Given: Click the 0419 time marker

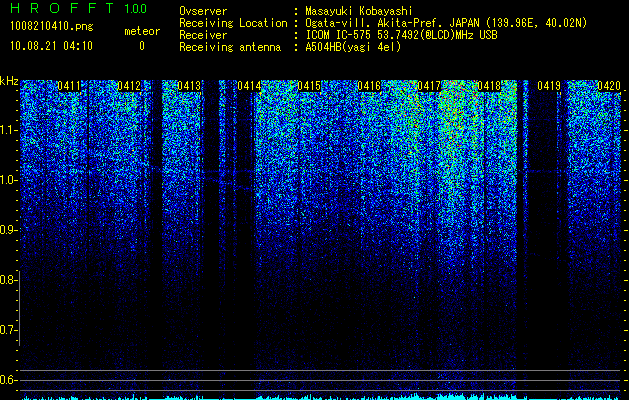Looking at the screenshot, I should pyautogui.click(x=549, y=86).
